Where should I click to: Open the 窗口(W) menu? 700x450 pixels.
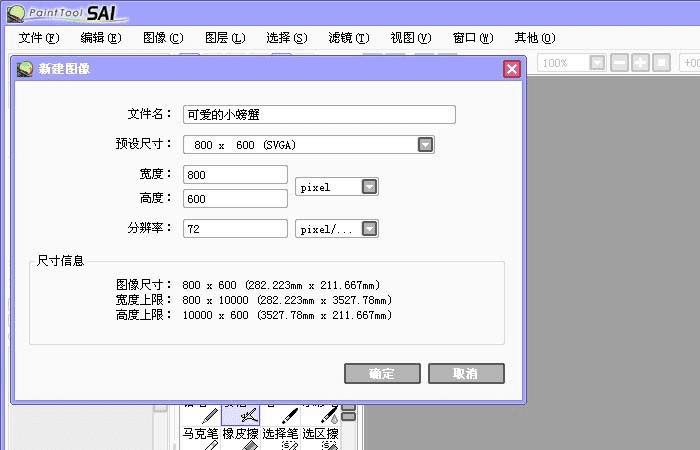pos(473,38)
